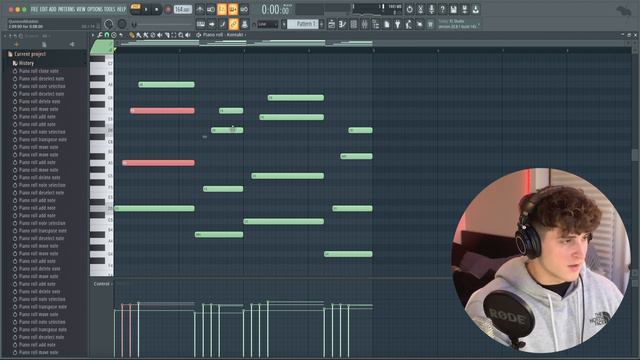Open the View menu

[x=81, y=9]
